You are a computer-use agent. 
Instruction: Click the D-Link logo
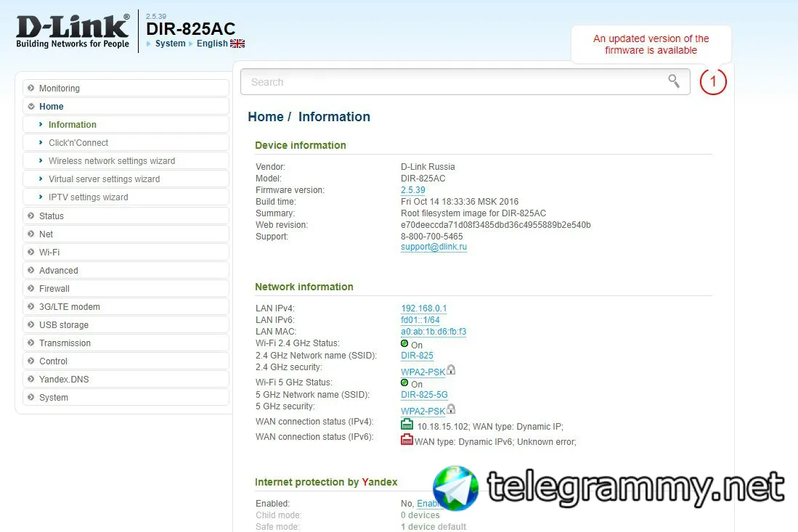click(x=73, y=31)
